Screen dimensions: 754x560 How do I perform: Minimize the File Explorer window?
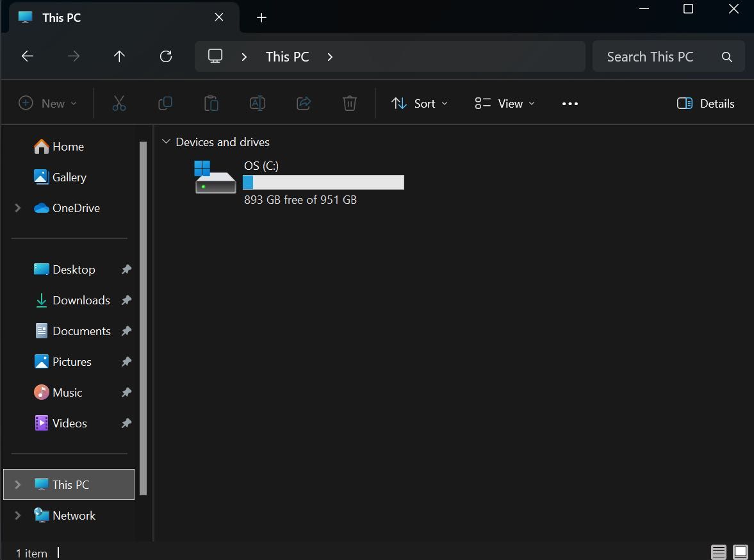point(644,9)
